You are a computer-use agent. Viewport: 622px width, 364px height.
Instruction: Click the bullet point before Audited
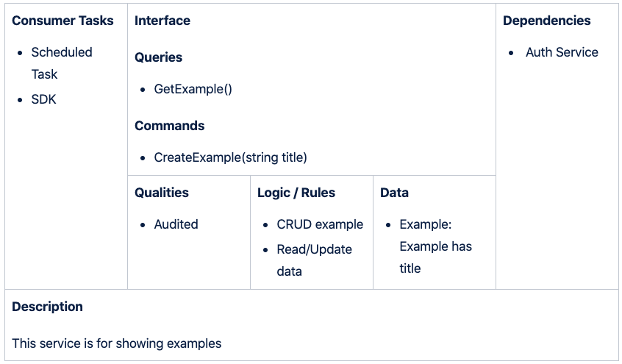[143, 225]
